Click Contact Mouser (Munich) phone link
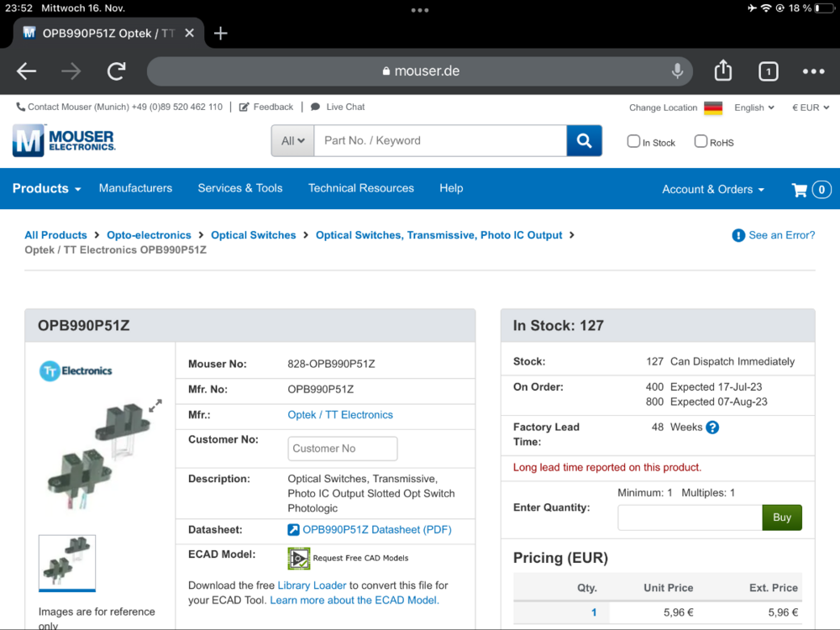This screenshot has width=840, height=630. 119,108
